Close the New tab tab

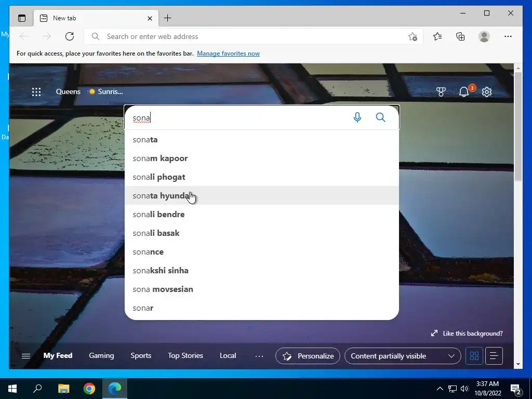(150, 18)
